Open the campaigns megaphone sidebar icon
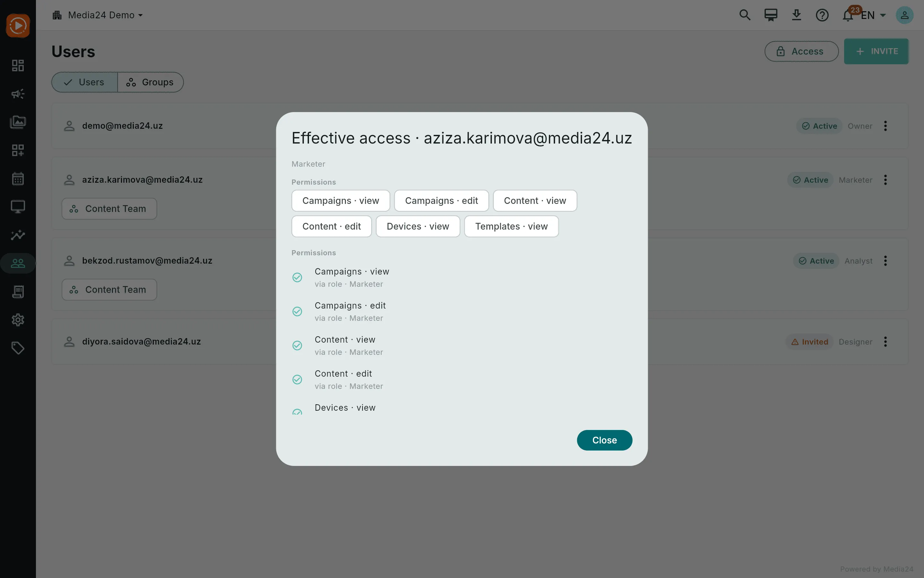This screenshot has width=924, height=578. click(x=18, y=94)
